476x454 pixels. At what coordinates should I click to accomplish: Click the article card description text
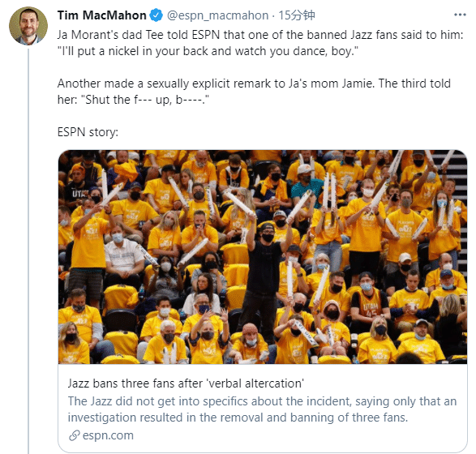[262, 409]
